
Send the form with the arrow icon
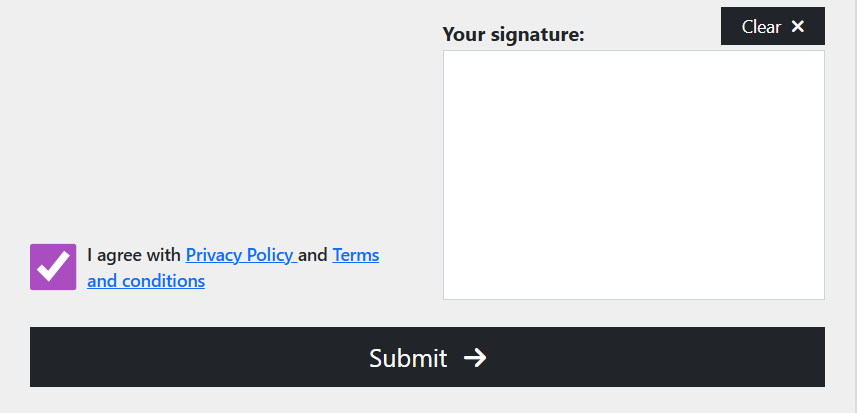tap(475, 358)
